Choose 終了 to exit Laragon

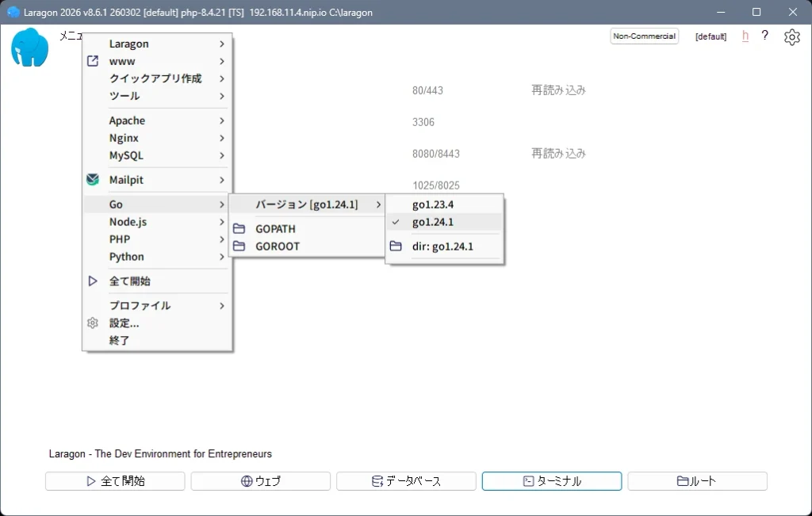[156, 341]
